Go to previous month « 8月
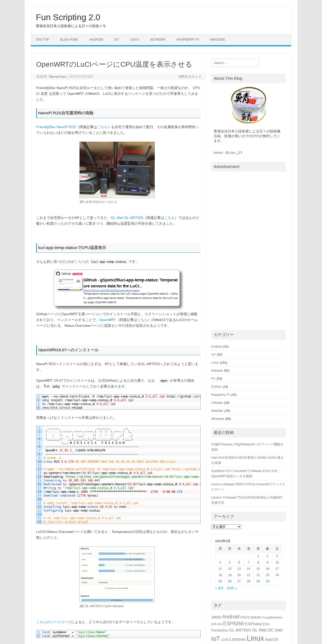Screen dimensions: 322x644 click(x=219, y=588)
